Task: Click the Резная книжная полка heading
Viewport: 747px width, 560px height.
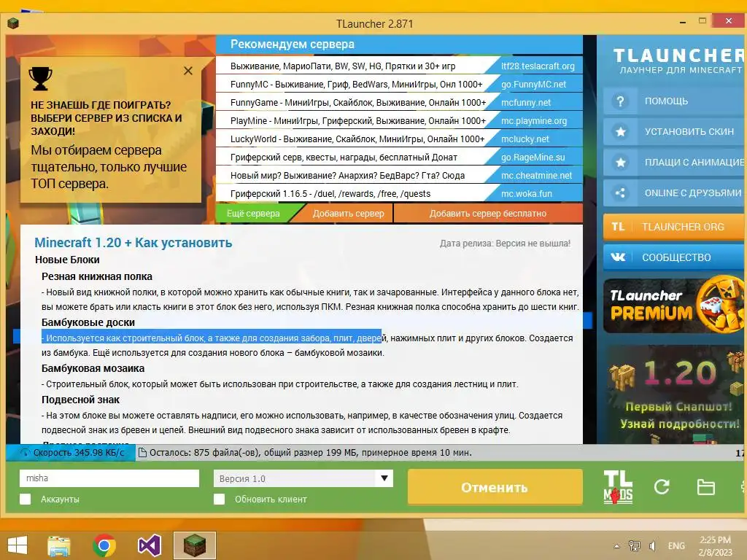Action: 97,276
